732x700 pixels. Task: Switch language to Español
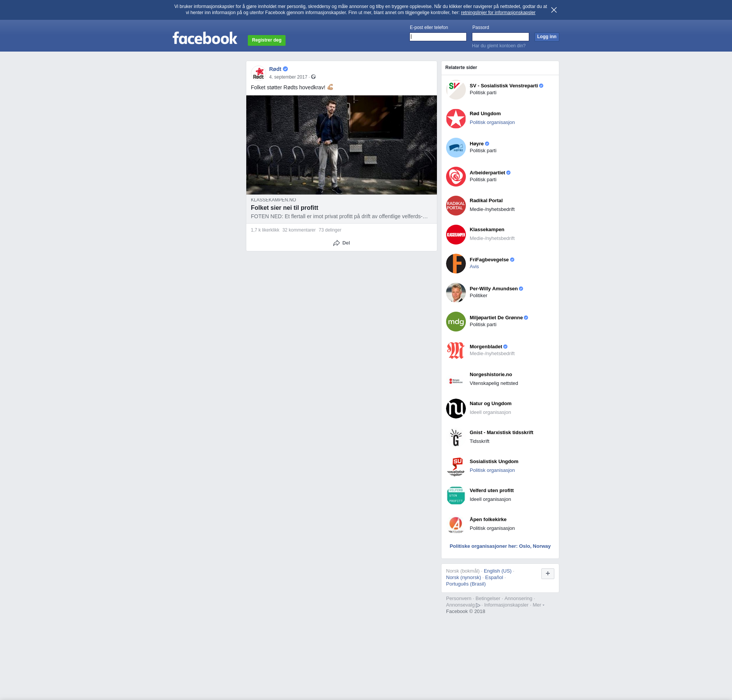point(494,578)
